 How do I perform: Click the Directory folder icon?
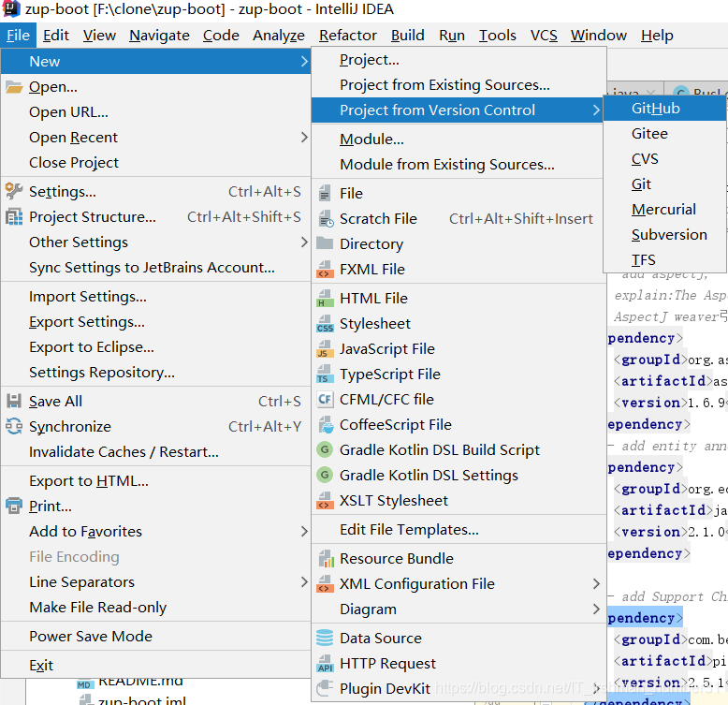tap(325, 243)
